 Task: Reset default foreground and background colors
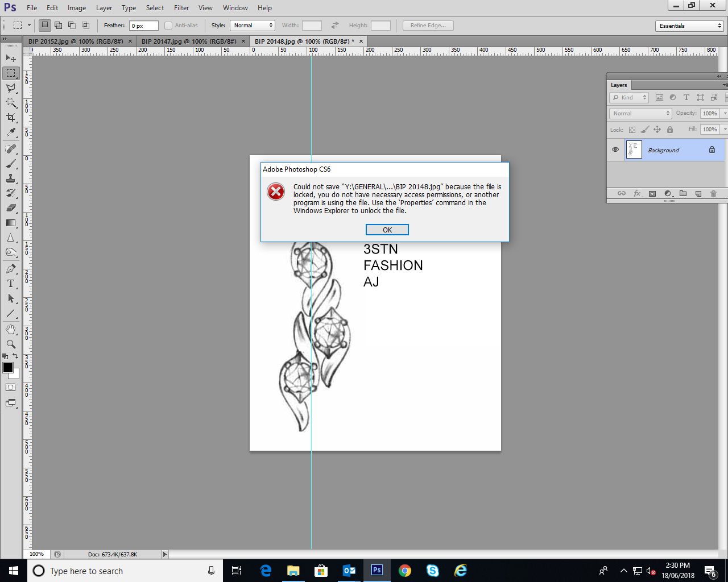click(x=5, y=356)
